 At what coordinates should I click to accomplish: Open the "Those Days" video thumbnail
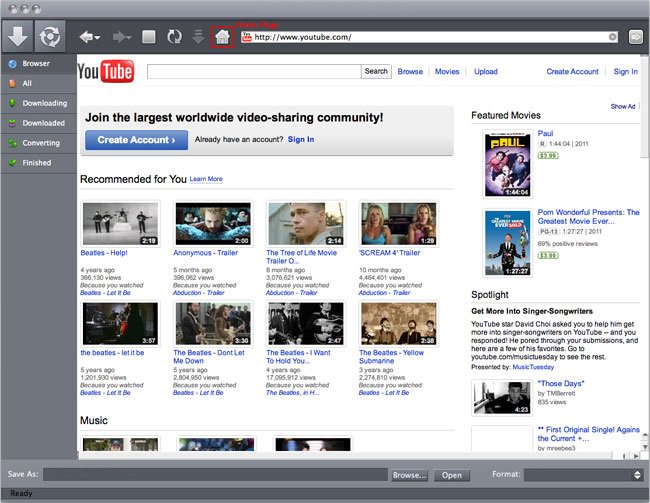coord(502,398)
